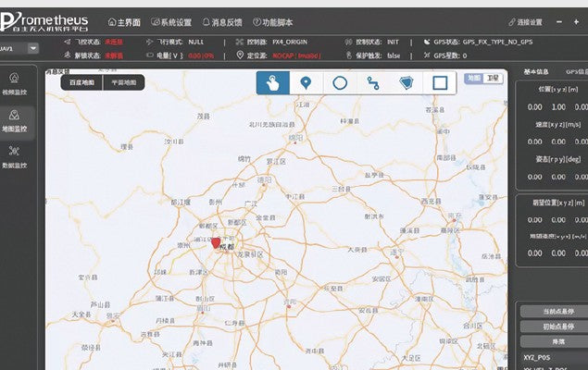Click the minus button in the title bar
The image size is (588, 370).
pyautogui.click(x=559, y=22)
